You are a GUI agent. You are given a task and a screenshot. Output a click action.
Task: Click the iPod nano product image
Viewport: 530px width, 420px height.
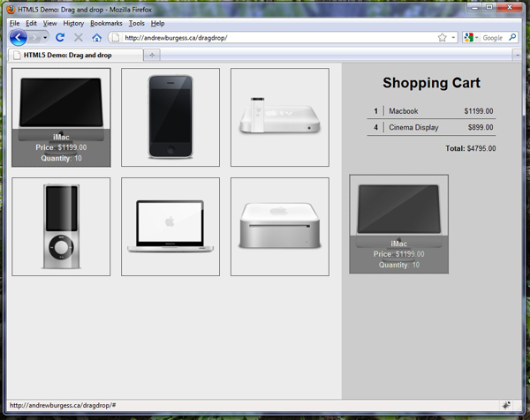(61, 227)
